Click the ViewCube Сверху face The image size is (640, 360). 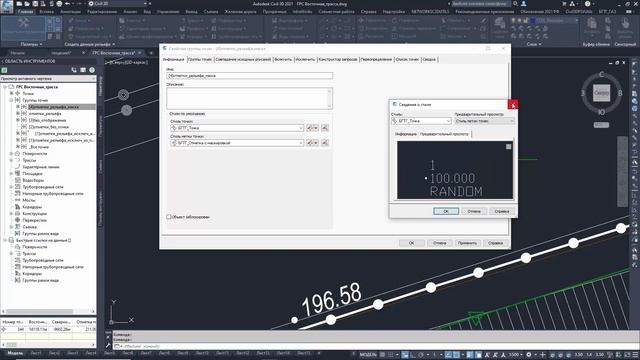(601, 93)
